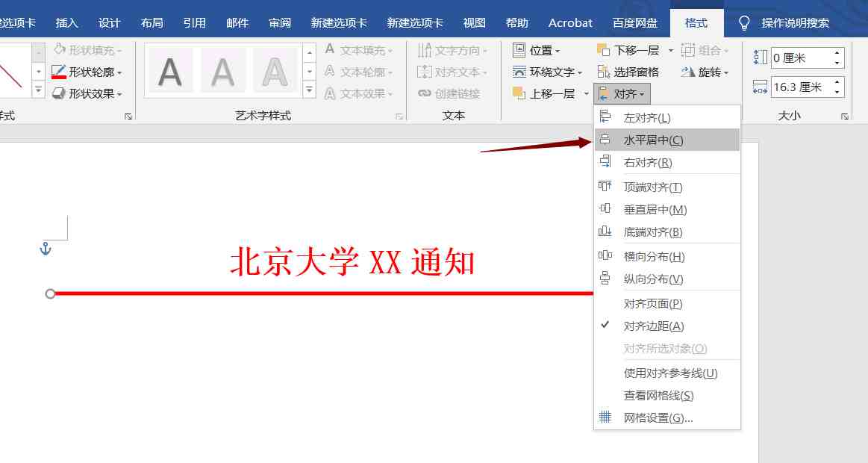
Task: Switch to the References (引用) tab
Action: coord(194,22)
